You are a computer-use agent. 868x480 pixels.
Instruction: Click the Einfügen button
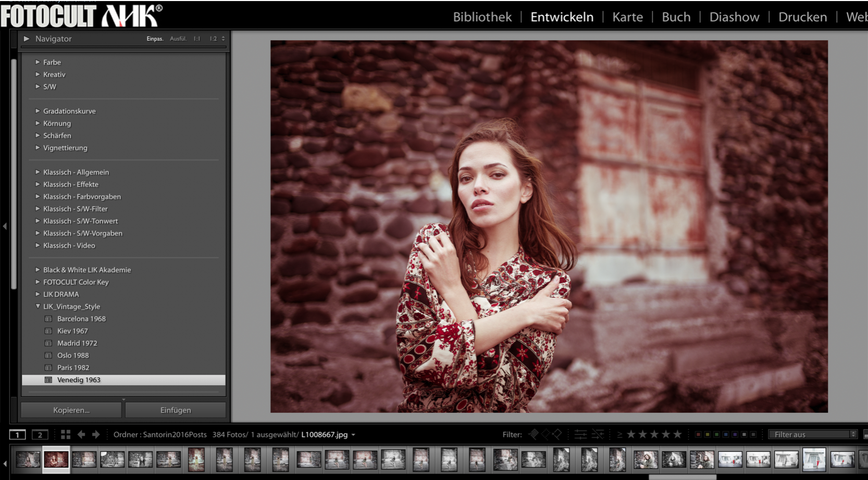click(x=176, y=410)
